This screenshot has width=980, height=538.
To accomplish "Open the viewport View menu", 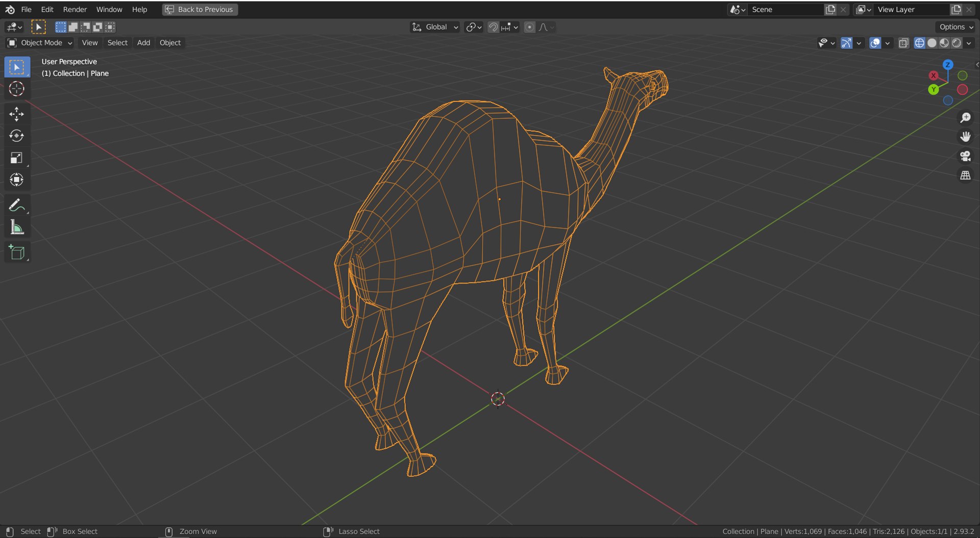I will click(90, 43).
